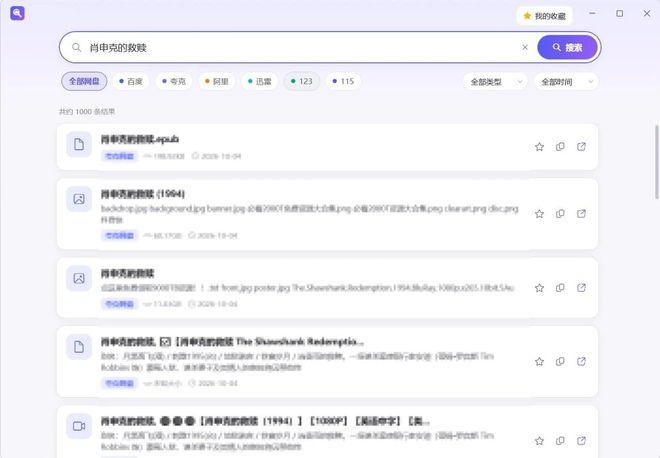The height and width of the screenshot is (458, 660).
Task: Favorite the Shawshank Redemptio... document result
Action: (539, 362)
